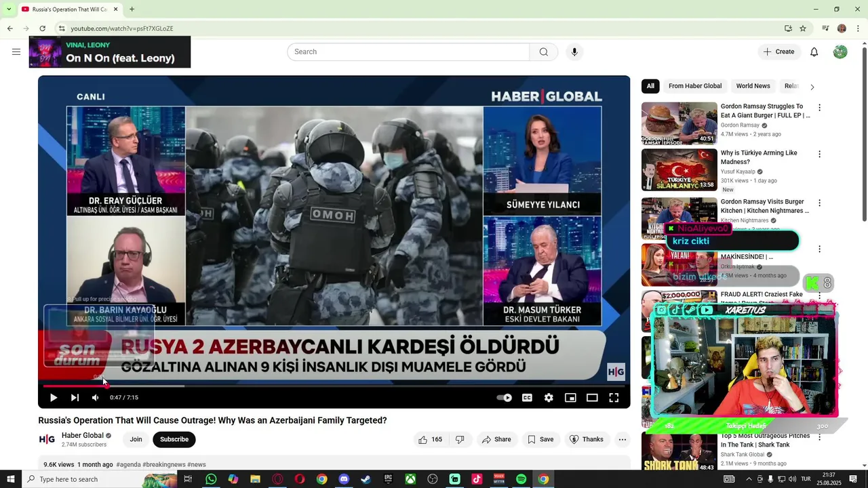
Task: Play the video with the play button
Action: 54,398
